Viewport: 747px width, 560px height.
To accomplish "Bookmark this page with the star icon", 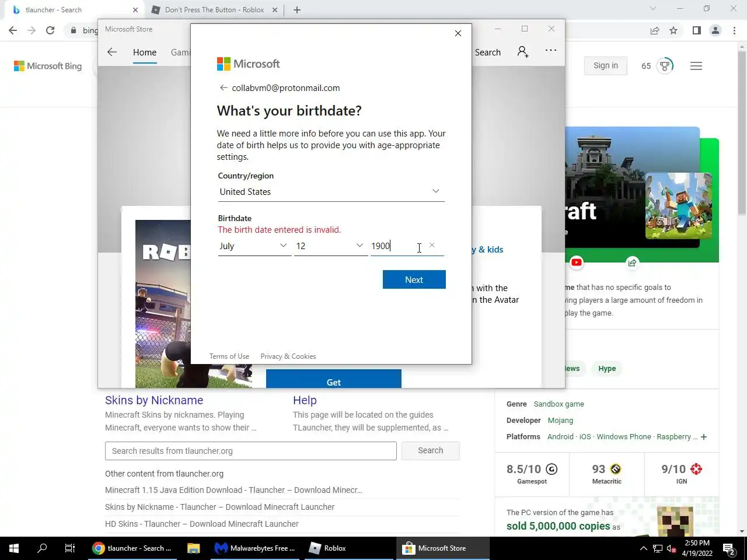I will (673, 30).
